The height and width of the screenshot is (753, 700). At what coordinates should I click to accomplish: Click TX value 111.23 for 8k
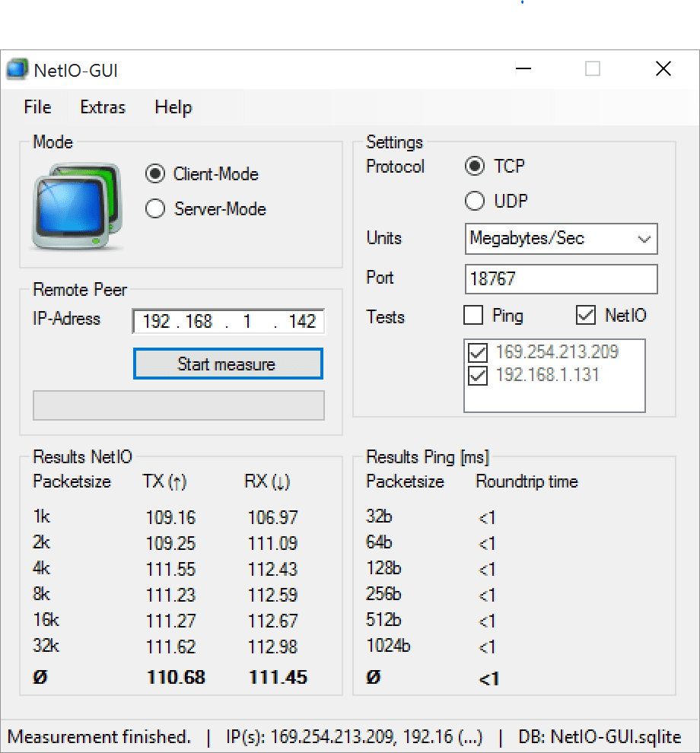170,596
